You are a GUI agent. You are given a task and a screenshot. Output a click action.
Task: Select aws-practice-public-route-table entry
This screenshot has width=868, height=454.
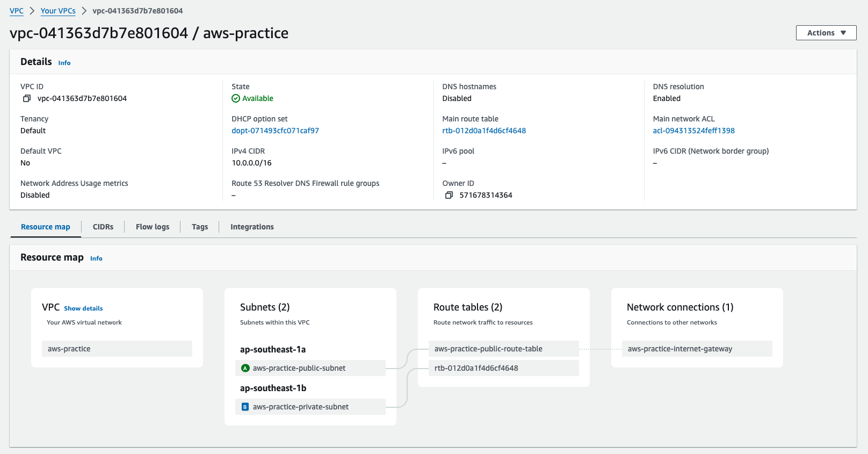click(x=504, y=349)
